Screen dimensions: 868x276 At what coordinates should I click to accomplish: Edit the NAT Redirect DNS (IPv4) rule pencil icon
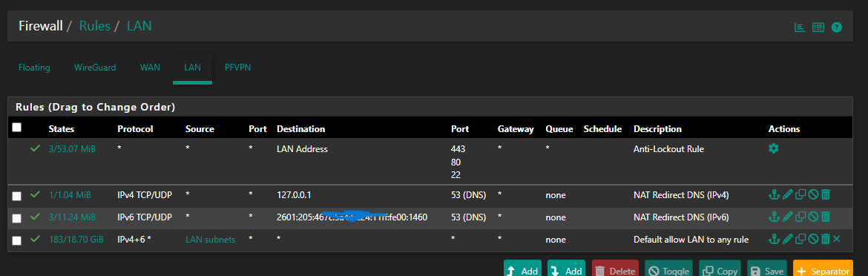(x=787, y=194)
